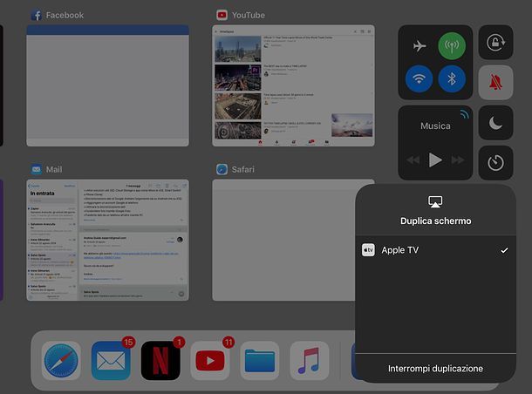This screenshot has width=532, height=394.
Task: Launch Safari from the dock
Action: 61,360
